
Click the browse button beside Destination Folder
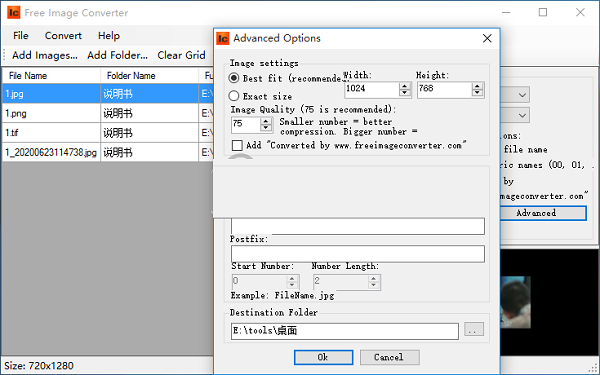[x=474, y=329]
